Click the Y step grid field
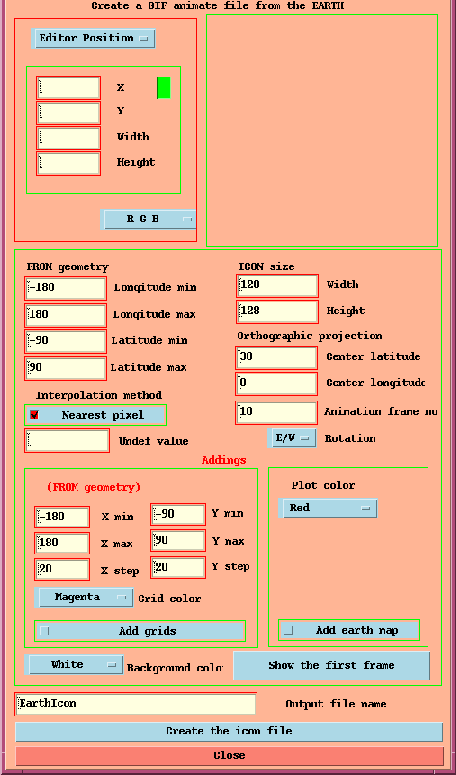 point(178,567)
